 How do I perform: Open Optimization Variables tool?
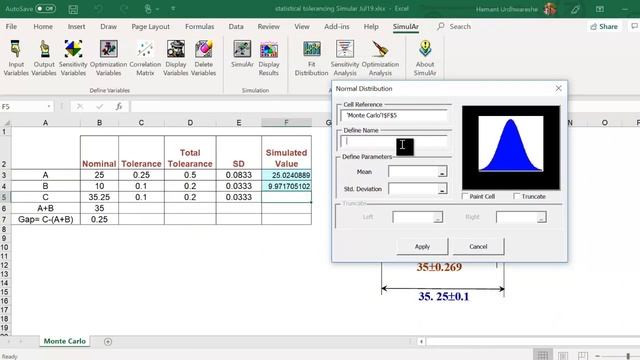click(108, 58)
